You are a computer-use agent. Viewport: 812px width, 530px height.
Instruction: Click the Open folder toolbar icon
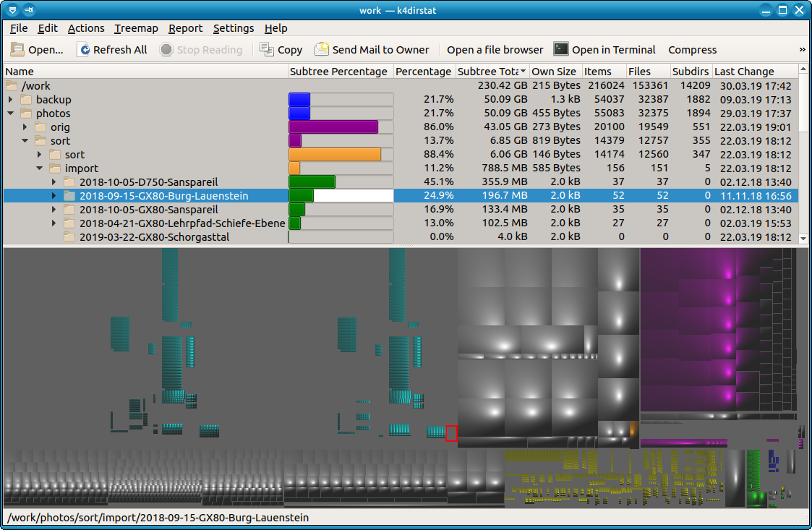point(17,50)
